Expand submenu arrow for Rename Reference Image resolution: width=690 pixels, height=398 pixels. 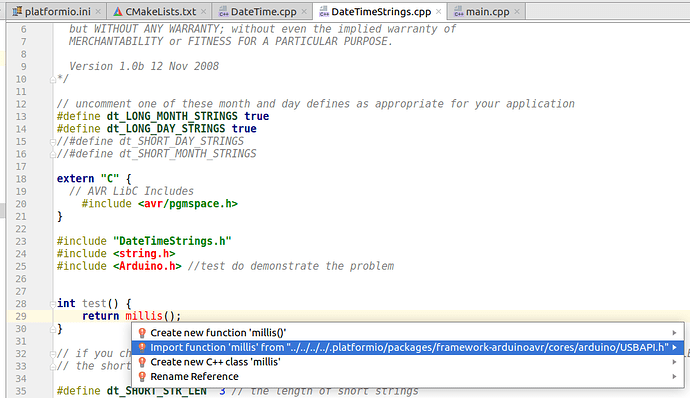[x=674, y=376]
